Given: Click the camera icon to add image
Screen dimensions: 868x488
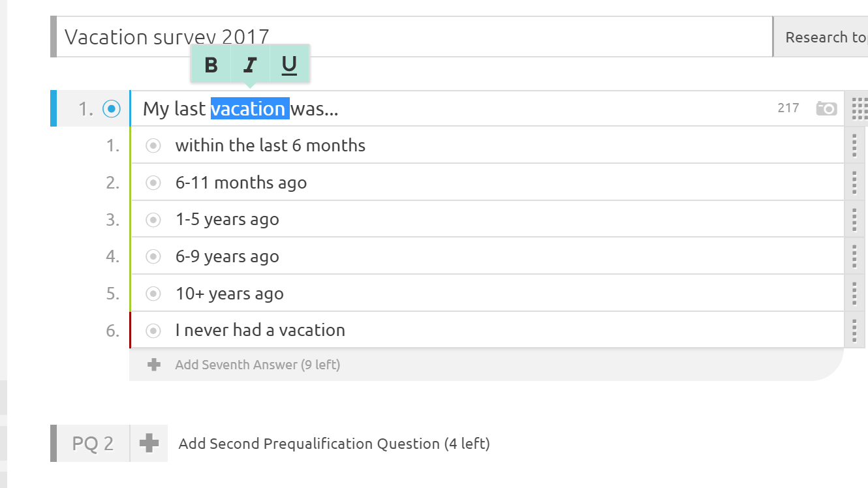Looking at the screenshot, I should (826, 108).
